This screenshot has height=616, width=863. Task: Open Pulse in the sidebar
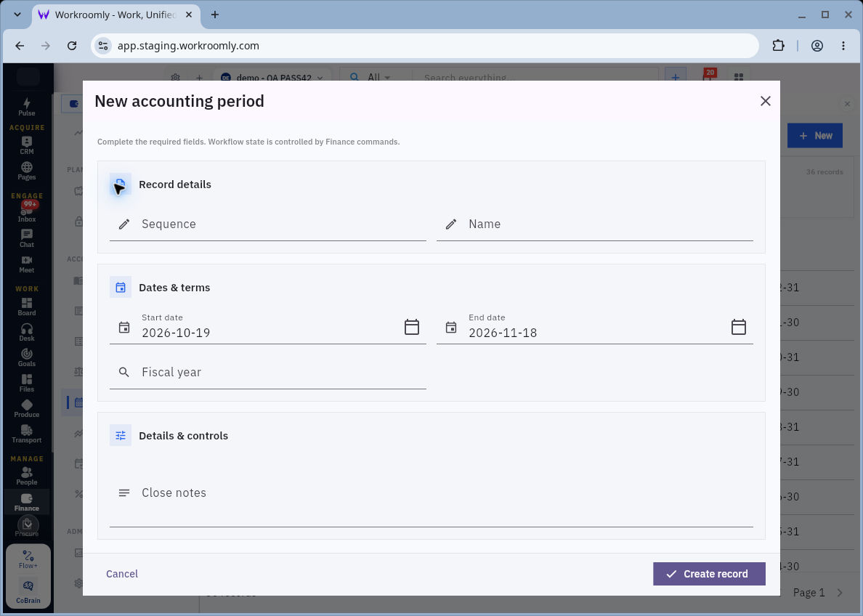pos(26,107)
